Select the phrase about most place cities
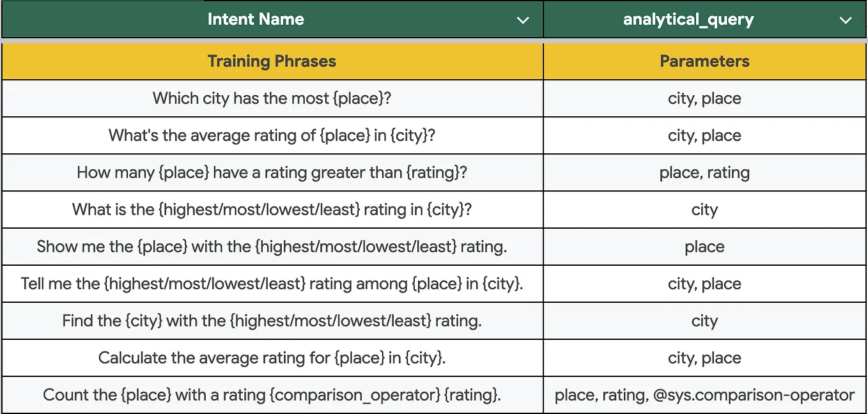 click(271, 98)
